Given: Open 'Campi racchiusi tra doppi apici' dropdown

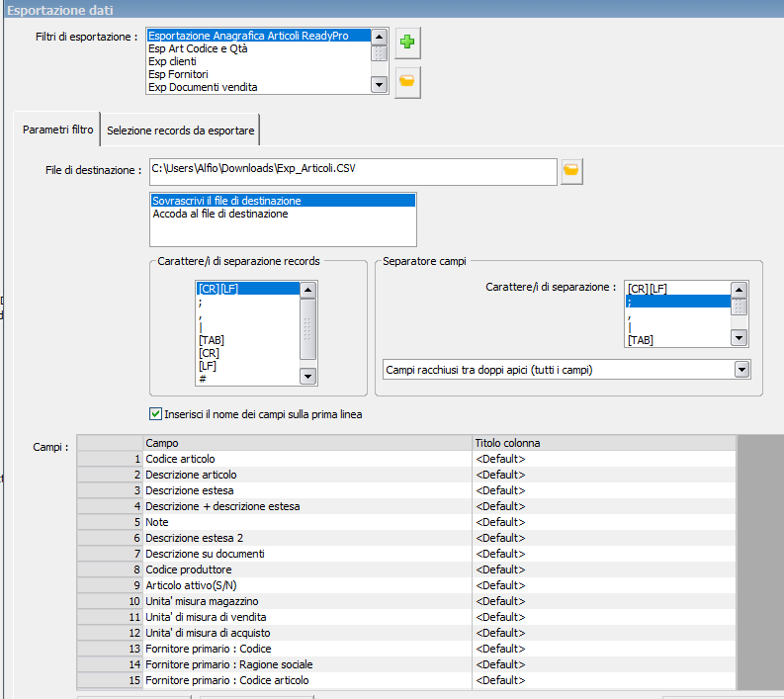Looking at the screenshot, I should [x=741, y=370].
